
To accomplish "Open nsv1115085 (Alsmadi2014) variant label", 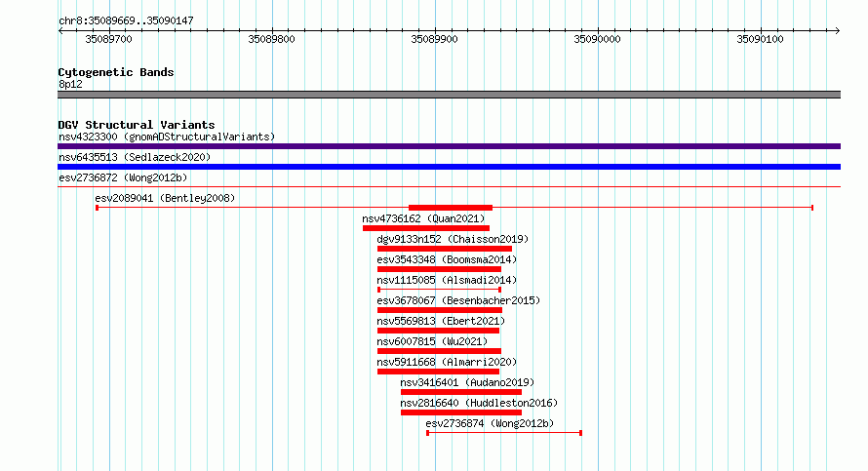I will (x=447, y=280).
